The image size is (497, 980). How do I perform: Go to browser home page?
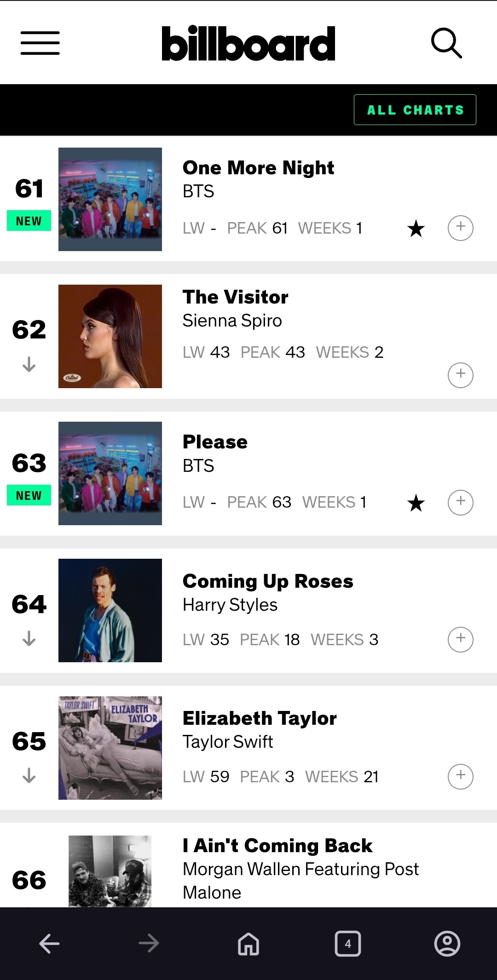pos(248,944)
